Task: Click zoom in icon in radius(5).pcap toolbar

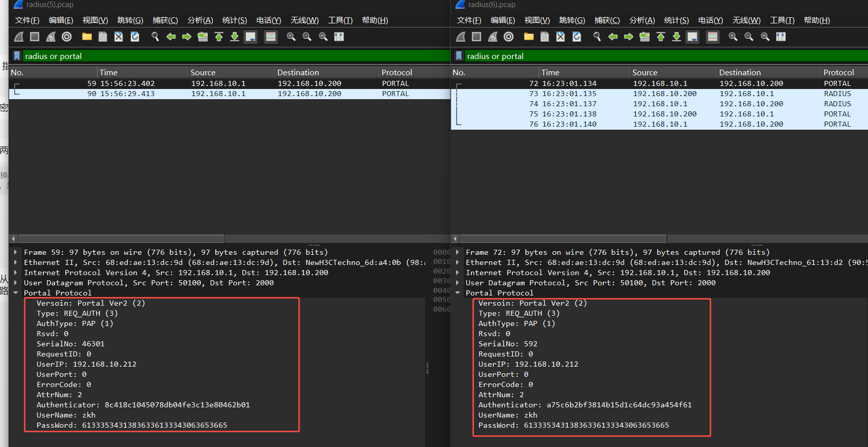Action: (291, 37)
